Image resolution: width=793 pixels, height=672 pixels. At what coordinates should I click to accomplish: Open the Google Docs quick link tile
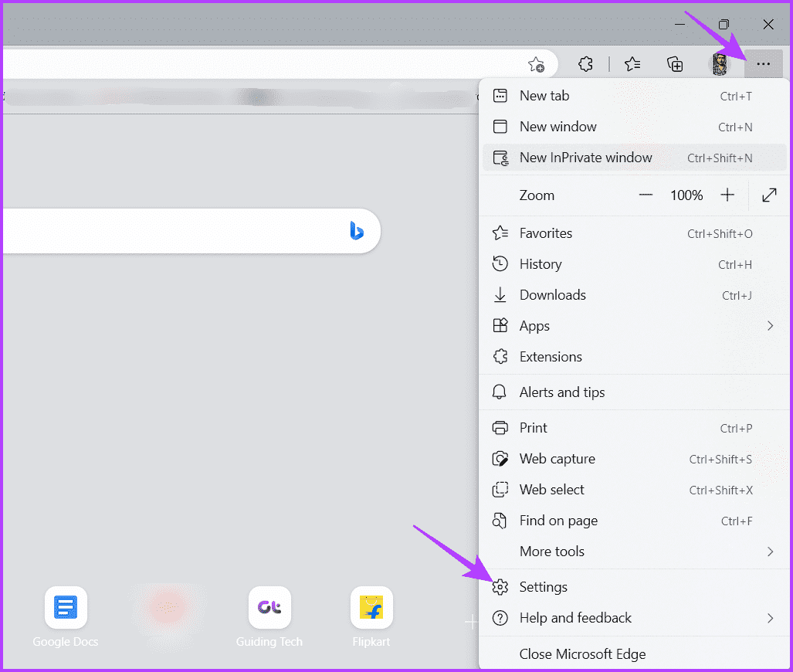[x=66, y=608]
